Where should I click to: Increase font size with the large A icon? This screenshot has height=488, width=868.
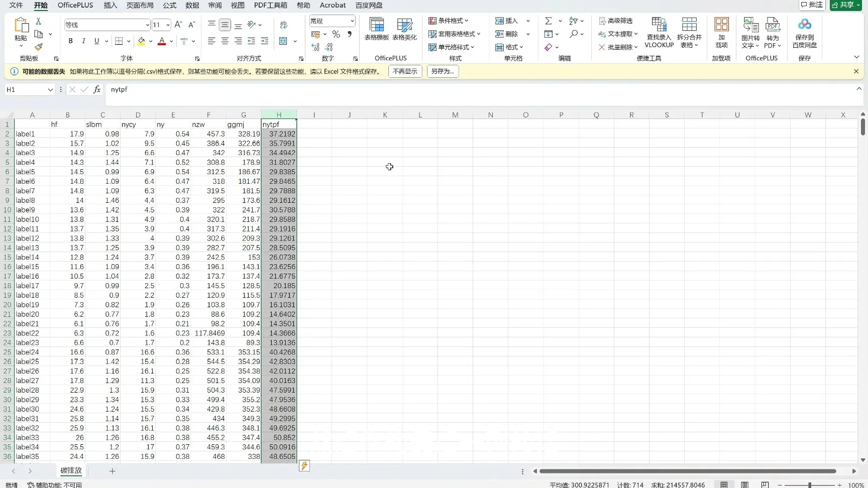pos(178,25)
